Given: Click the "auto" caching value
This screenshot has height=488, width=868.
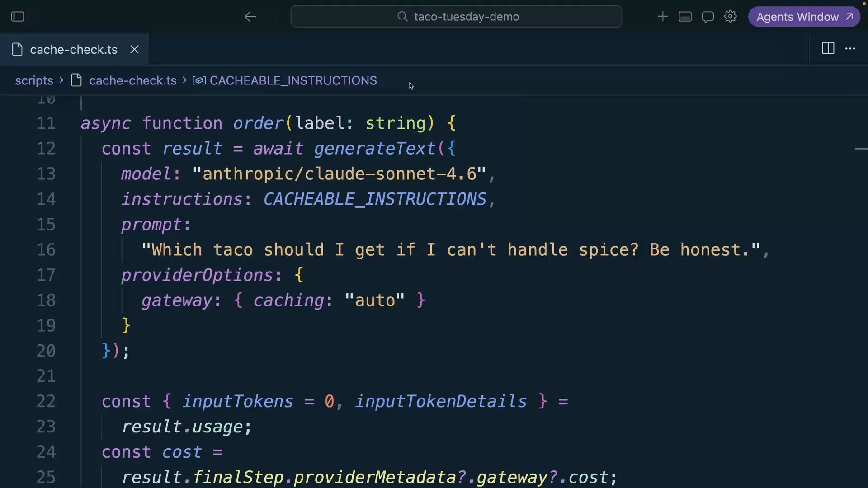Looking at the screenshot, I should click(x=375, y=300).
